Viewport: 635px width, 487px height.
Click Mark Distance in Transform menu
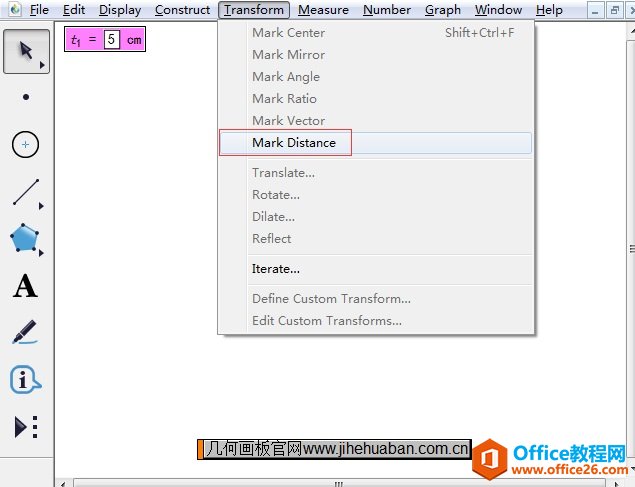pyautogui.click(x=294, y=143)
